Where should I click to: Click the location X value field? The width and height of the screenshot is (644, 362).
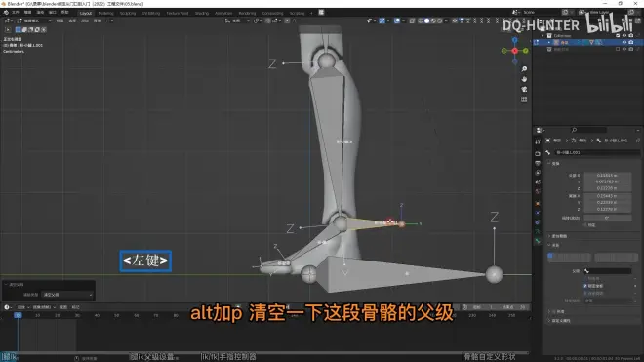(x=607, y=175)
